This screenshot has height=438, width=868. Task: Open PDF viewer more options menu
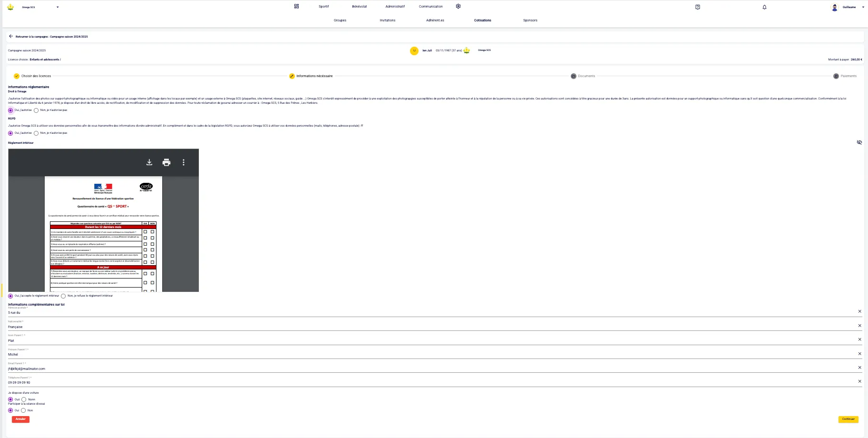184,162
